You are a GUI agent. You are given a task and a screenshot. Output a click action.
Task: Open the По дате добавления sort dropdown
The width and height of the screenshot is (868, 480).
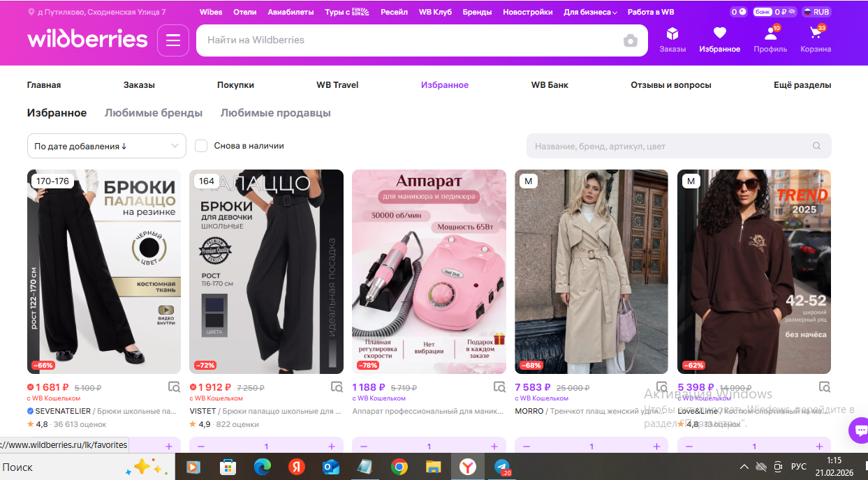107,146
